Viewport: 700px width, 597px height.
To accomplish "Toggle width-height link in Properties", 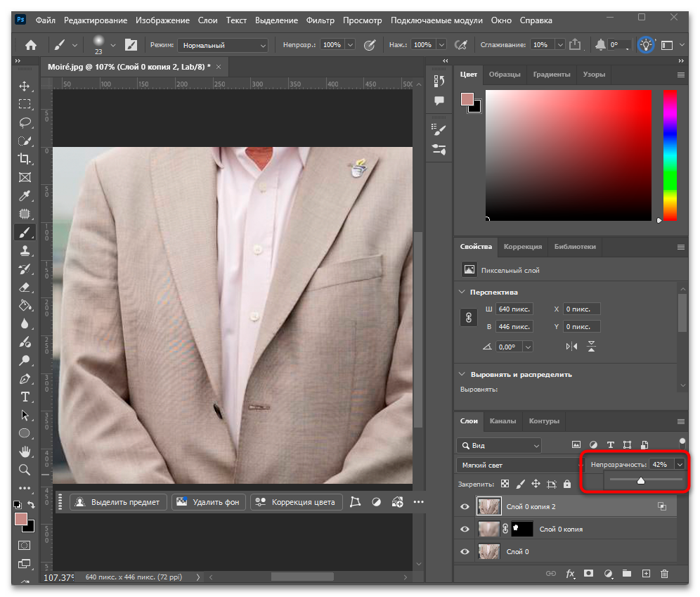I will click(x=469, y=317).
